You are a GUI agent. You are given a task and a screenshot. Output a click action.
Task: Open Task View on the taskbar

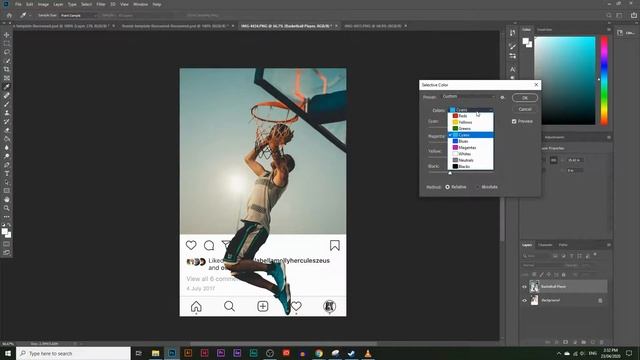[138, 353]
